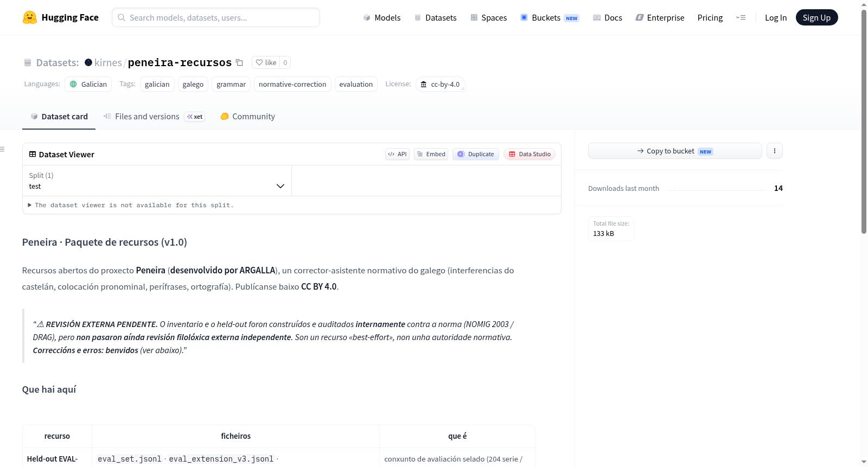The height and width of the screenshot is (467, 868).
Task: Expand the dataset viewer unavailable message
Action: point(131,205)
